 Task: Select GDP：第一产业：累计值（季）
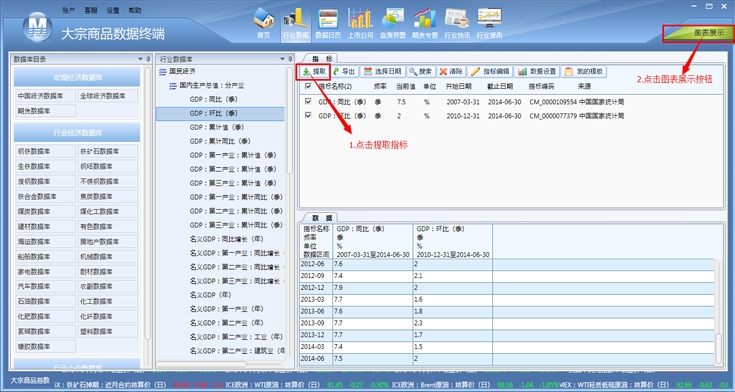coord(233,155)
